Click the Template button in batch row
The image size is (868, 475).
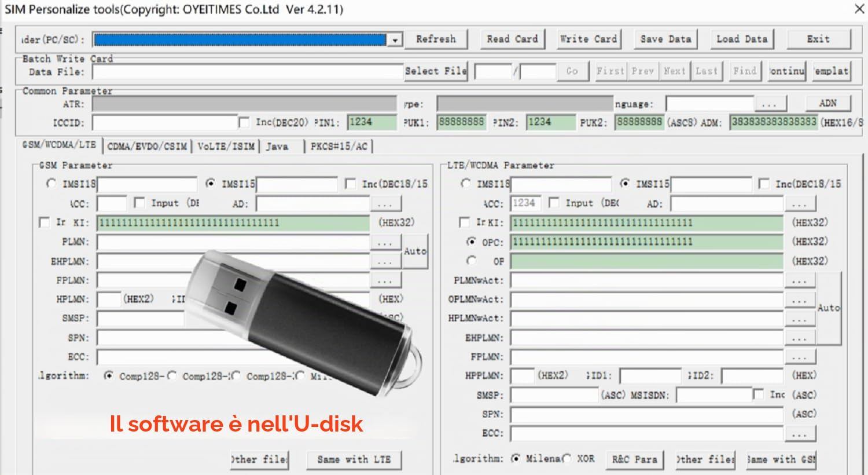(832, 71)
